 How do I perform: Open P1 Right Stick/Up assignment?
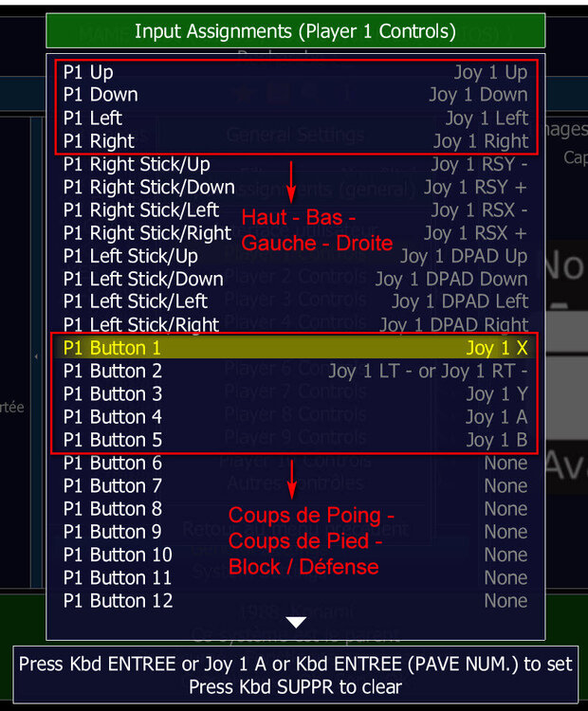tap(295, 164)
